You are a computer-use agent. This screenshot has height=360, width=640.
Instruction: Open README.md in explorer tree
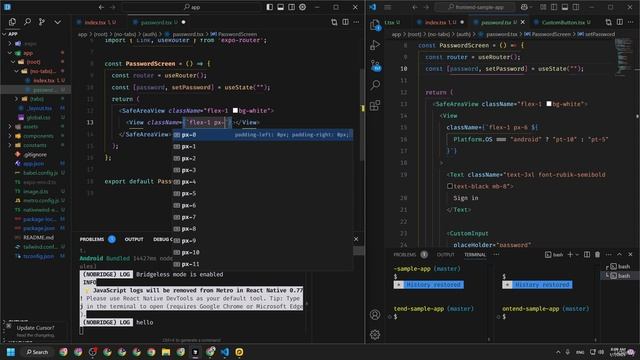[38, 238]
